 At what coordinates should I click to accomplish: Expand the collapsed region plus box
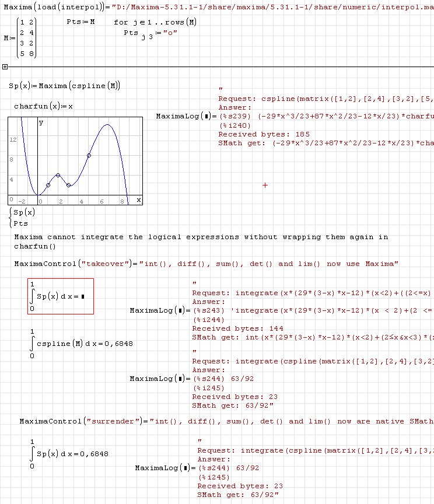click(5, 67)
